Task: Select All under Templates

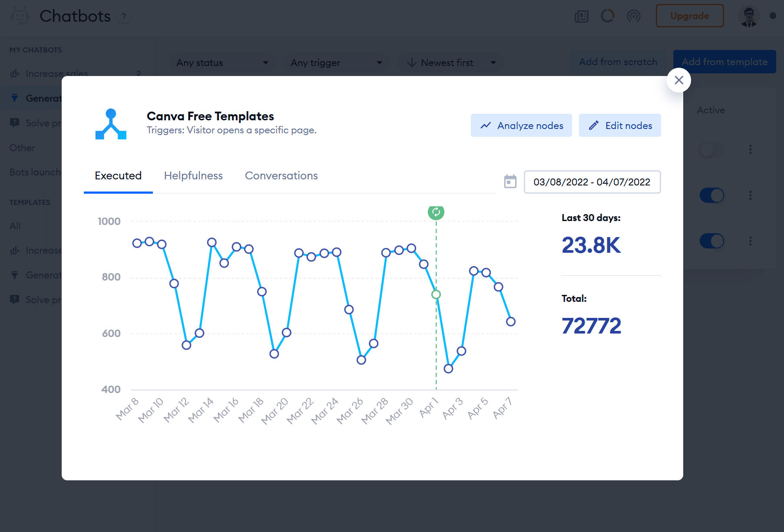Action: 15,226
